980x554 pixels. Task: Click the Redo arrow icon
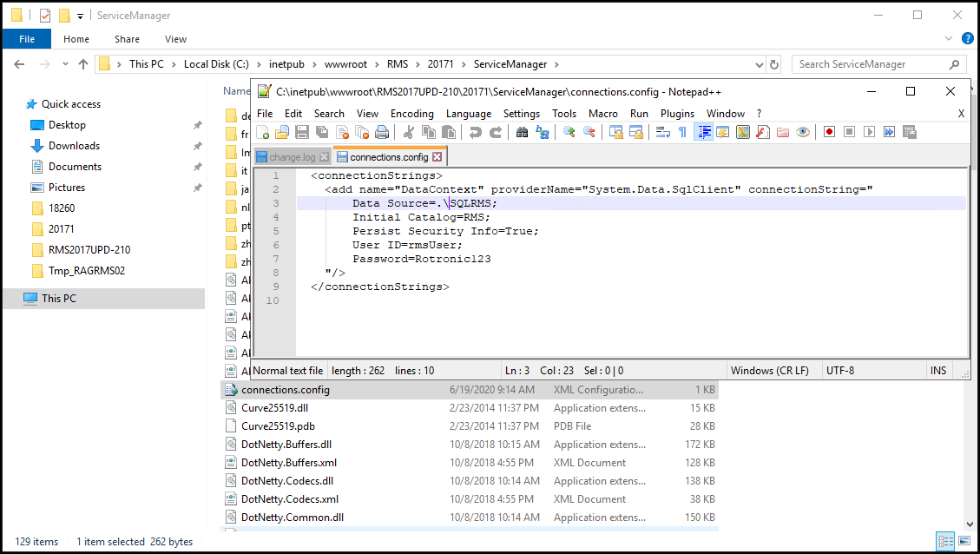496,133
